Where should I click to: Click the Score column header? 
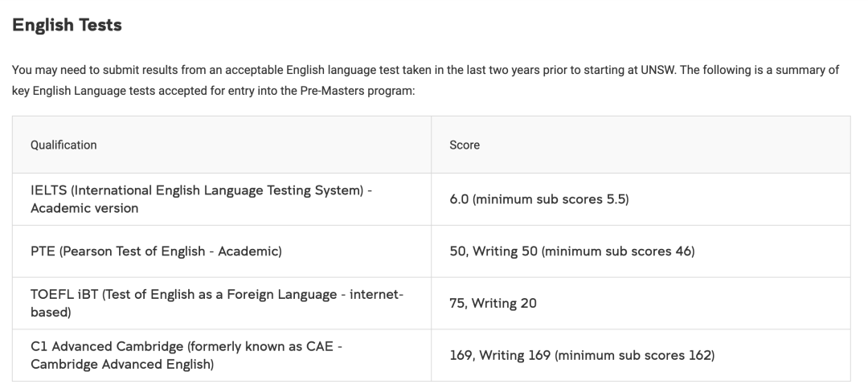465,145
